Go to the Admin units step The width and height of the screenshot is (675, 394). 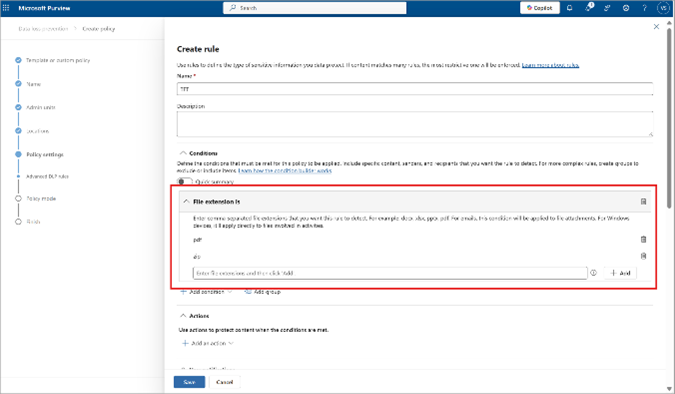(41, 107)
